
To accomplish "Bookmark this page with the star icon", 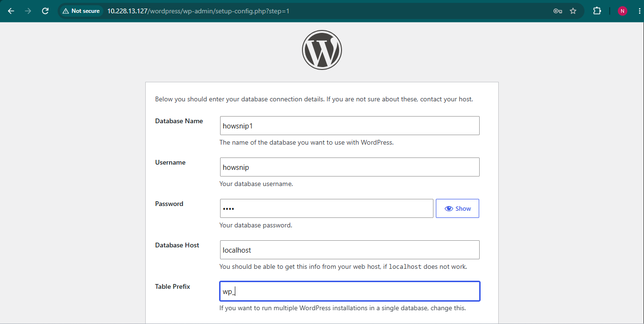I will click(573, 10).
